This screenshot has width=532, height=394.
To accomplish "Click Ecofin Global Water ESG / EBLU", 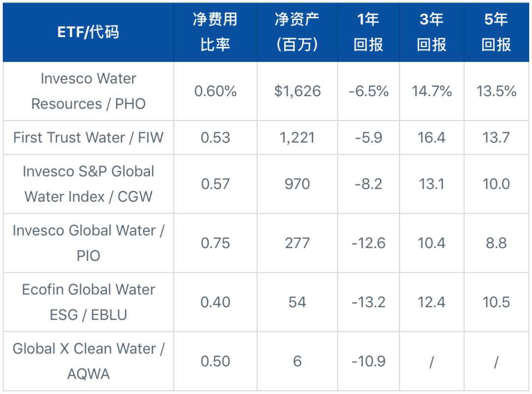I will 88,302.
